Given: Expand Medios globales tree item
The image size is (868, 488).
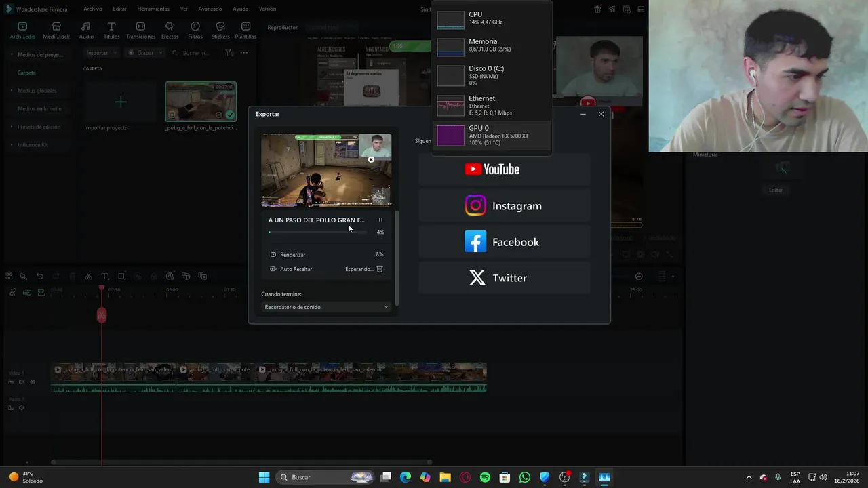Looking at the screenshot, I should pos(12,91).
